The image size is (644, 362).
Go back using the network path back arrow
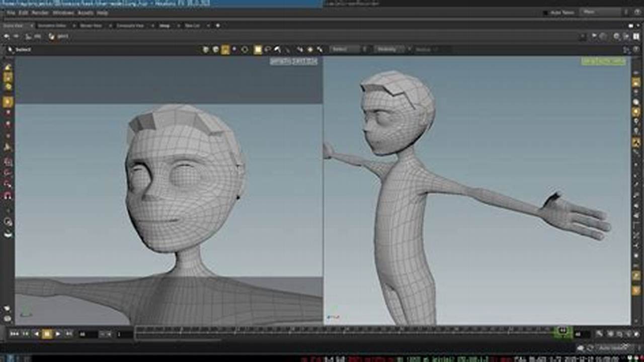[x=7, y=36]
